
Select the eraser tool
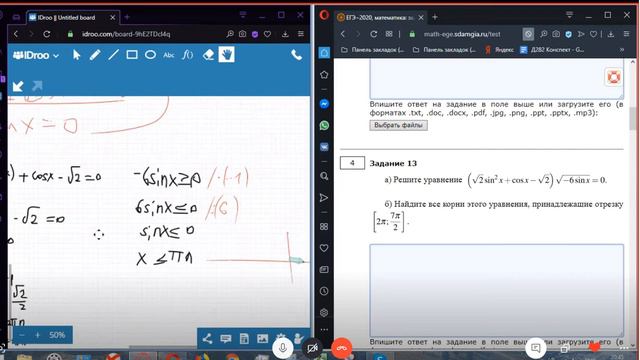(208, 55)
